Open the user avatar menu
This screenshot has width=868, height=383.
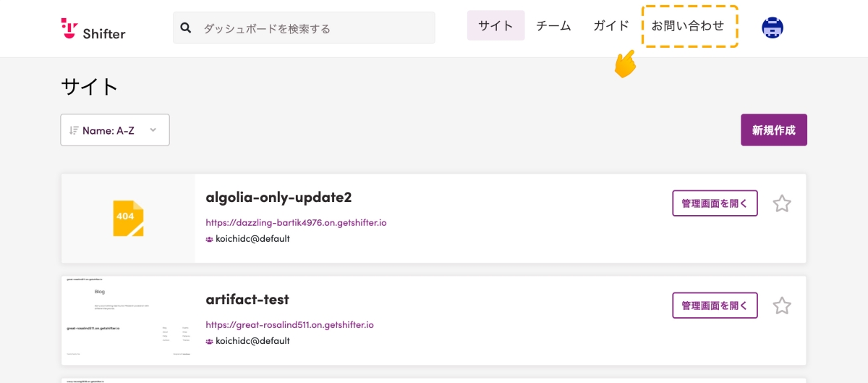[x=773, y=28]
